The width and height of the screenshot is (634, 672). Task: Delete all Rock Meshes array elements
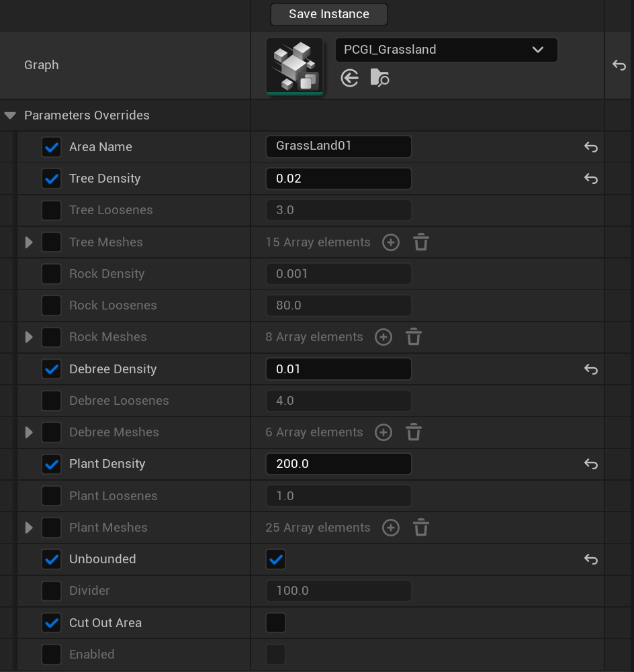[414, 337]
